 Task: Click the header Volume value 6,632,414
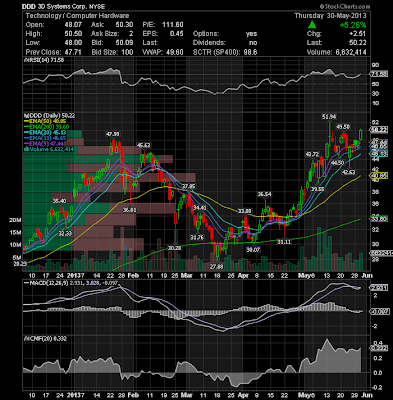351,52
